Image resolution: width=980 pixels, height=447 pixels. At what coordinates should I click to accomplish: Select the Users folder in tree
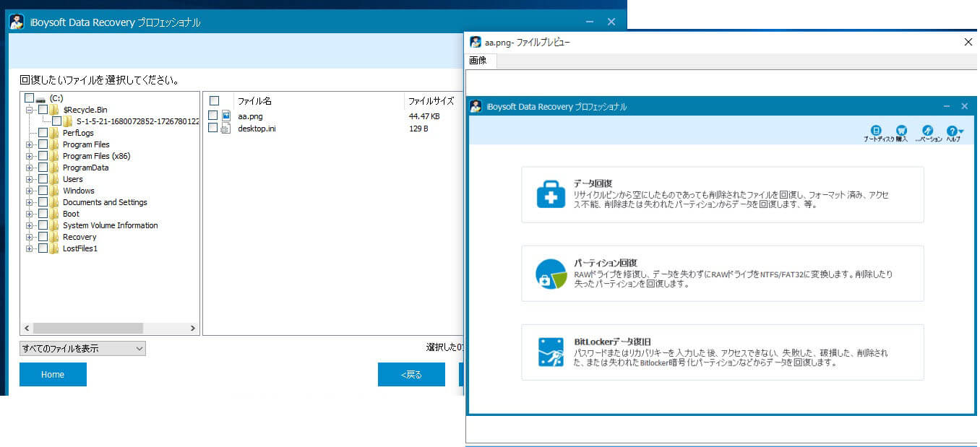[72, 179]
